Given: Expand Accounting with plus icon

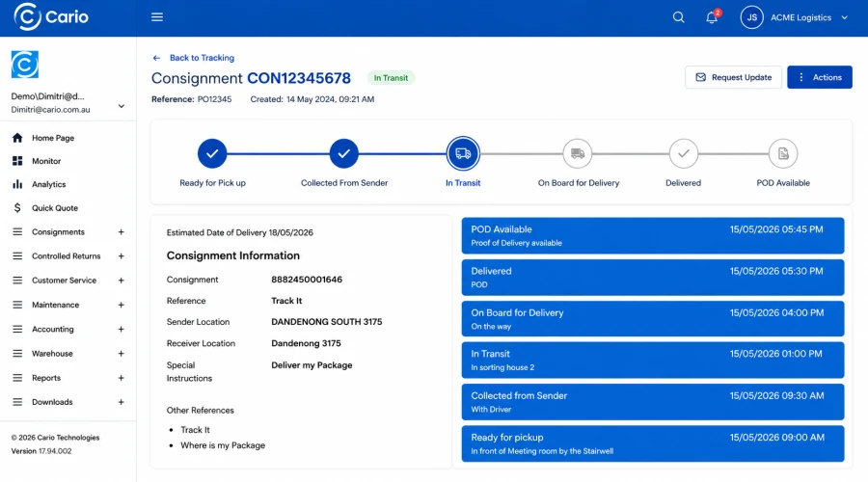Looking at the screenshot, I should click(121, 330).
